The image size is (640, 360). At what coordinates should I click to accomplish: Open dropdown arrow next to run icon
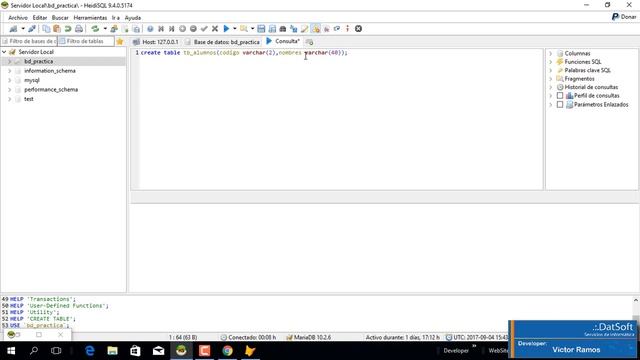pos(235,29)
